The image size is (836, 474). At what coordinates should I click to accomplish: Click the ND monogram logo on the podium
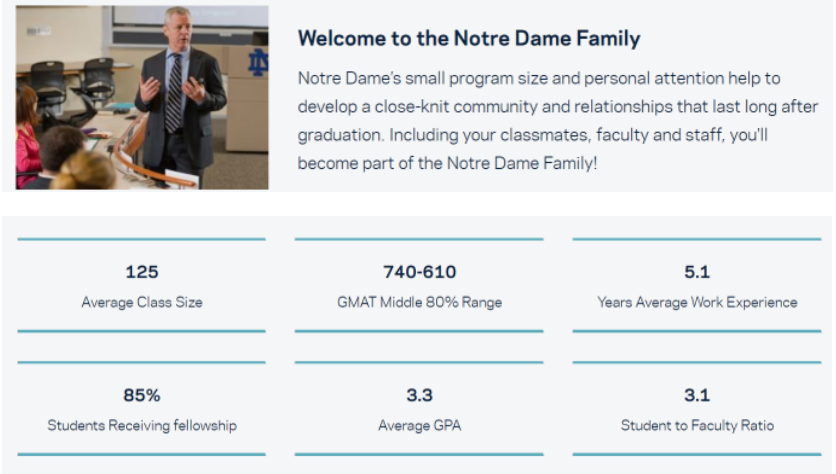258,62
